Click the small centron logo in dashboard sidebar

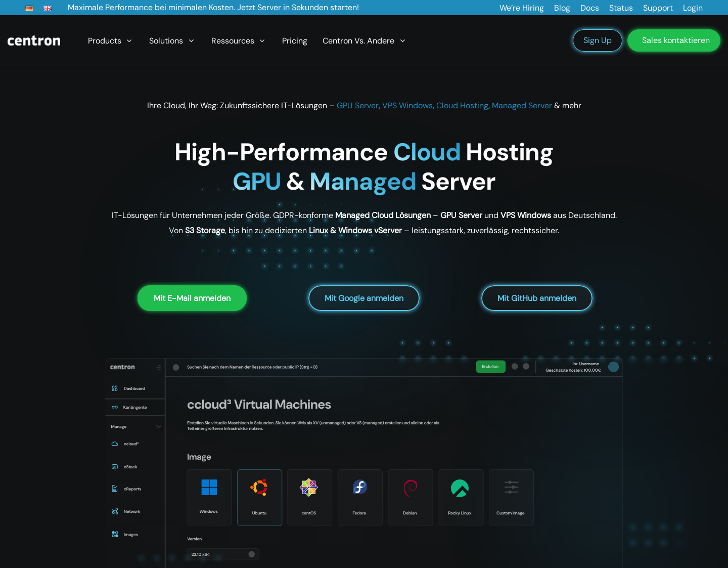click(122, 367)
